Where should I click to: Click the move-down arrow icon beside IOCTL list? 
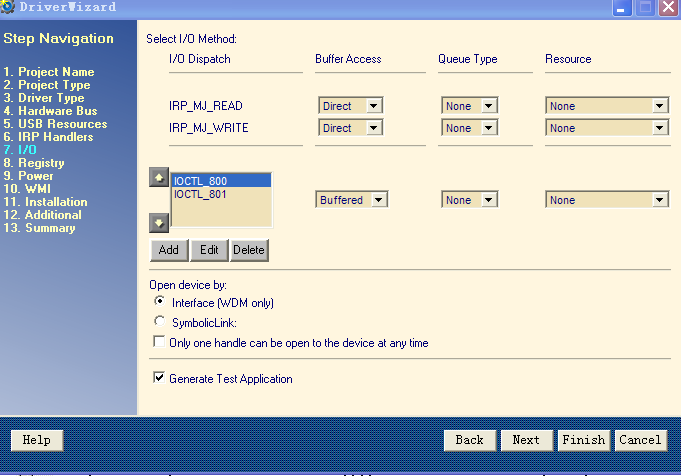[x=158, y=222]
